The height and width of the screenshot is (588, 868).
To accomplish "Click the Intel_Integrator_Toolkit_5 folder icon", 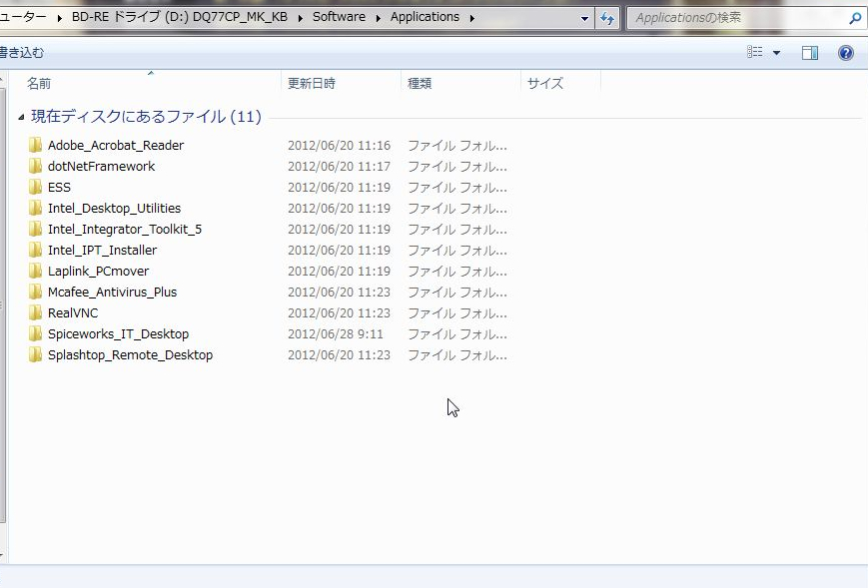I will 35,229.
